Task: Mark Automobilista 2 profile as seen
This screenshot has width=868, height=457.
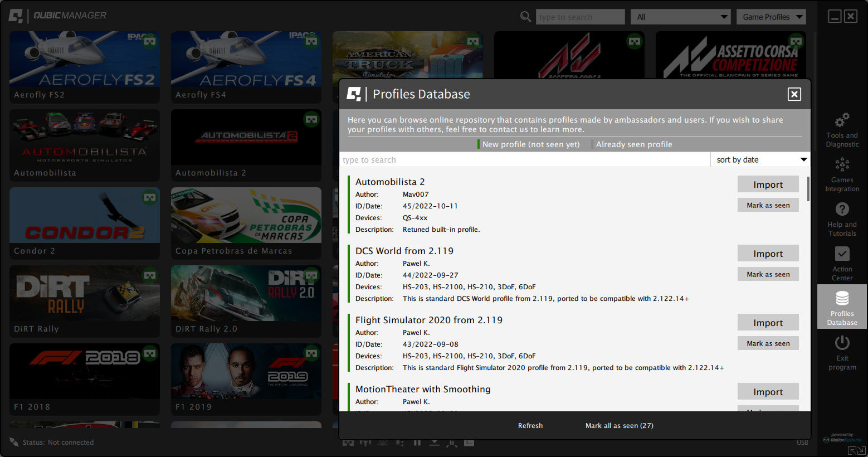Action: [x=768, y=205]
